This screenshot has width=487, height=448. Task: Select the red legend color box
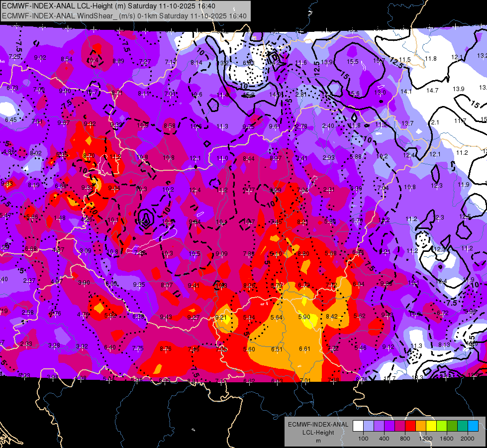point(410,426)
